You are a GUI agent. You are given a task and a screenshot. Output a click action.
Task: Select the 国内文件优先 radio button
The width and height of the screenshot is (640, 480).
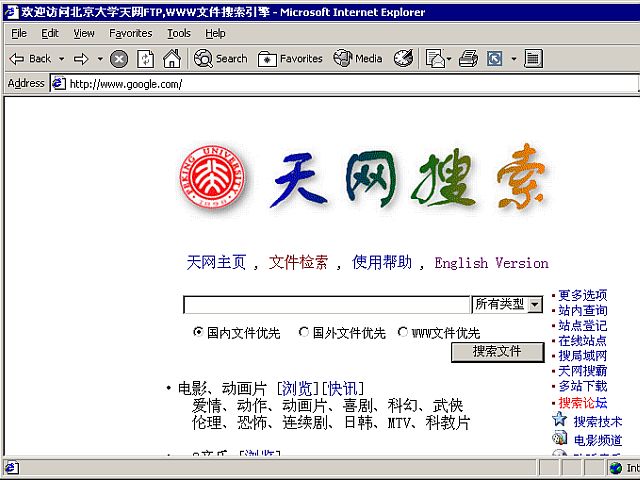pos(198,333)
